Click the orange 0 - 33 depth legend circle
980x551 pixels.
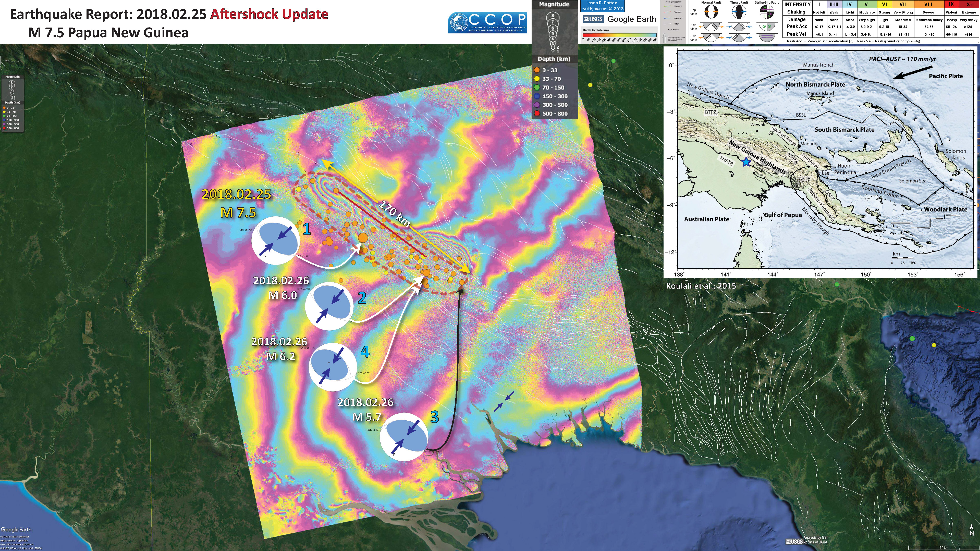tap(537, 70)
